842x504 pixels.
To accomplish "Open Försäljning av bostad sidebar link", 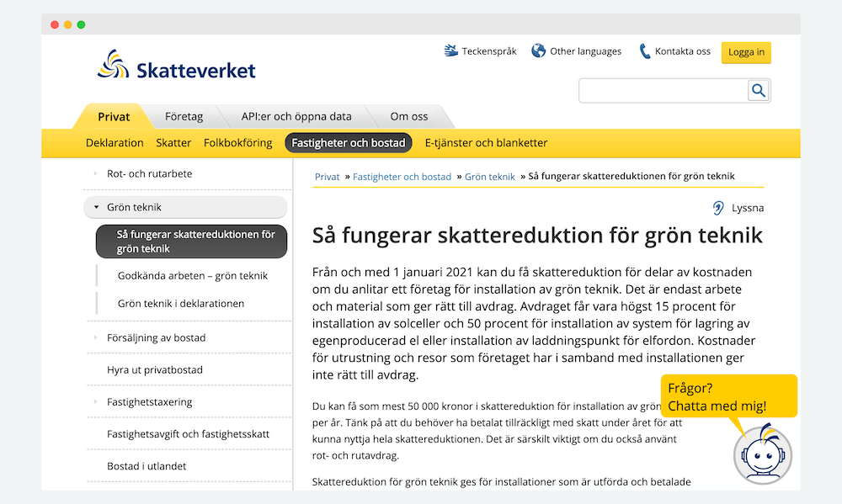I will click(x=157, y=337).
